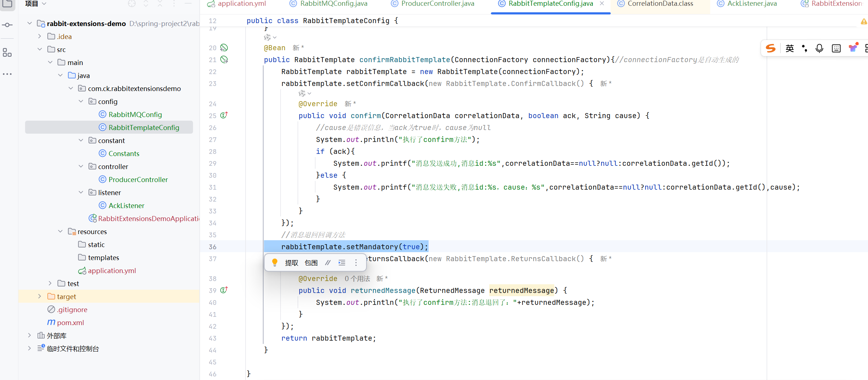Hide the project panel with minimize icon
Viewport: 868px width, 380px height.
tap(188, 3)
